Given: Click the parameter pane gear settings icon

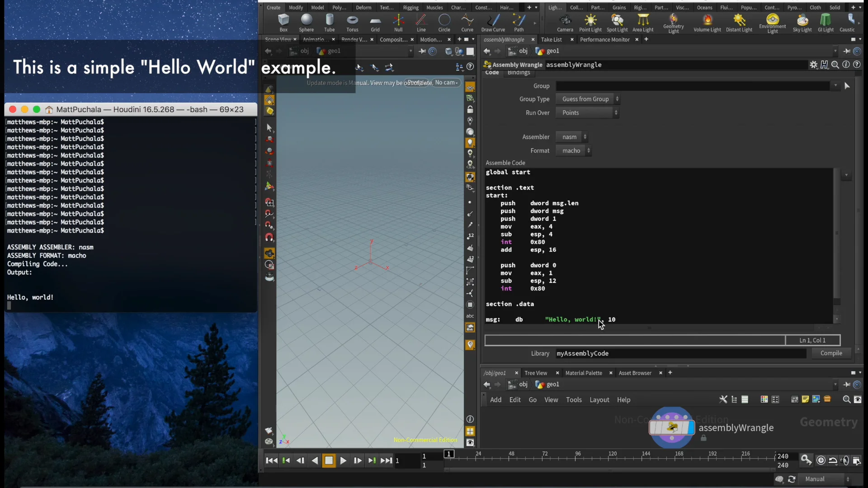Looking at the screenshot, I should coord(814,65).
